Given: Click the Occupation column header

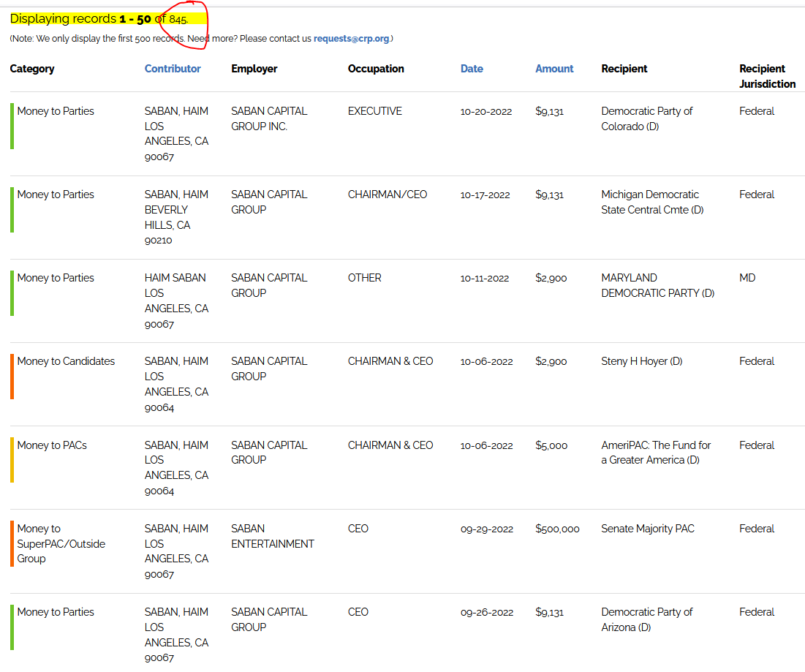Looking at the screenshot, I should pos(376,69).
